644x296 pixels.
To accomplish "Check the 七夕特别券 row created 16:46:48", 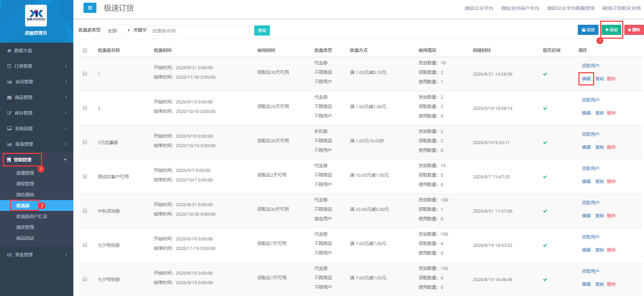I will point(85,279).
